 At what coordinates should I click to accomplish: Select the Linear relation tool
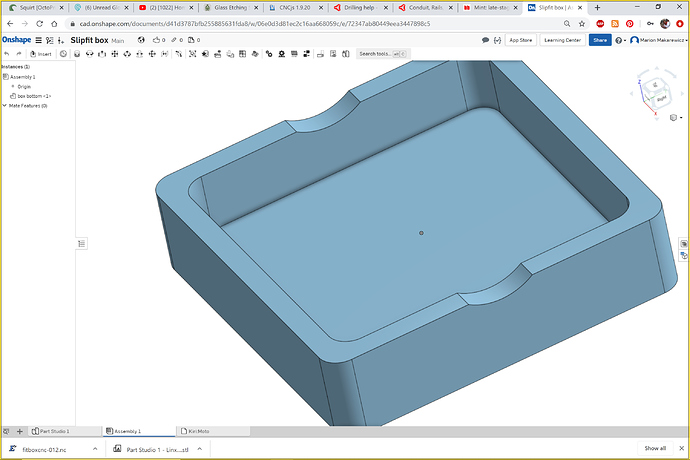pos(307,54)
